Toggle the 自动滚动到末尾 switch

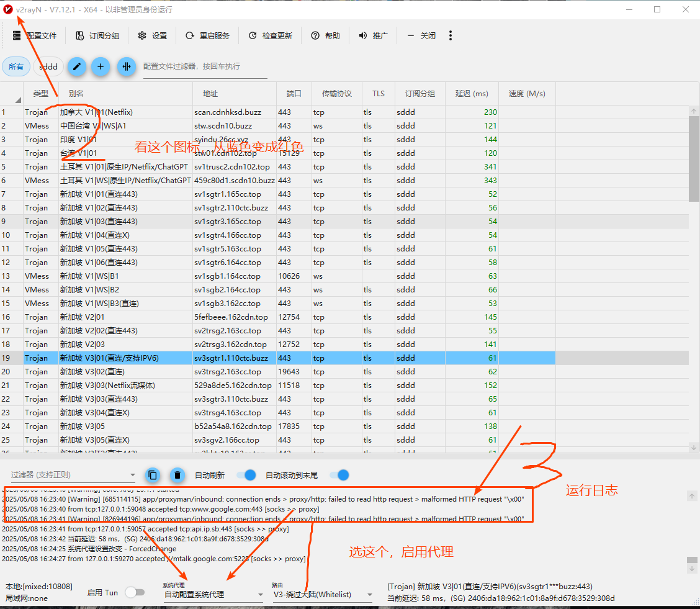tap(339, 476)
